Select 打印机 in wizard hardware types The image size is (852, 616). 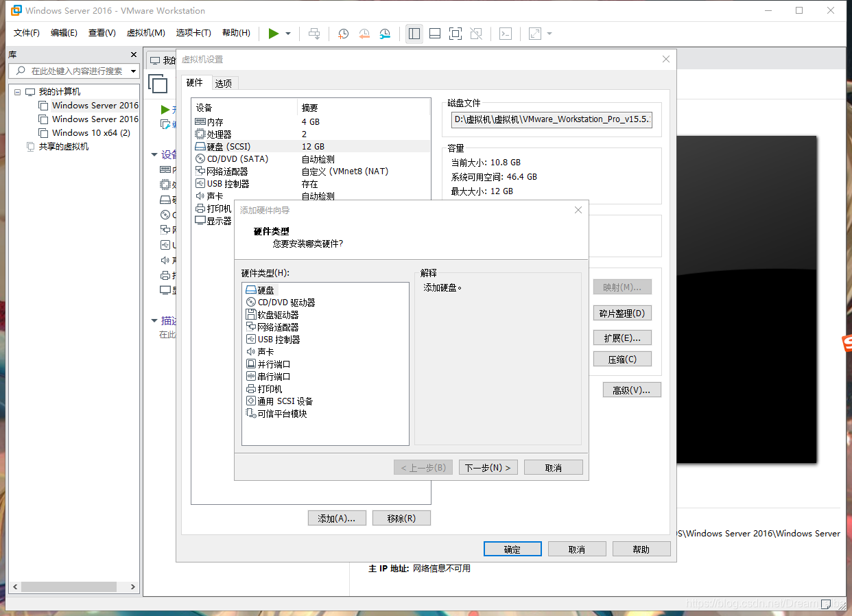pyautogui.click(x=264, y=389)
